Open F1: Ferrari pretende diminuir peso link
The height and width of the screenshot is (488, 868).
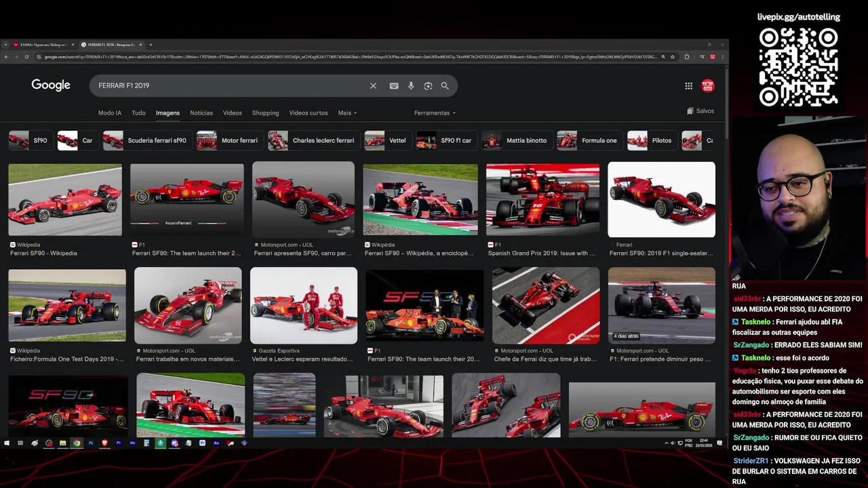pyautogui.click(x=661, y=359)
